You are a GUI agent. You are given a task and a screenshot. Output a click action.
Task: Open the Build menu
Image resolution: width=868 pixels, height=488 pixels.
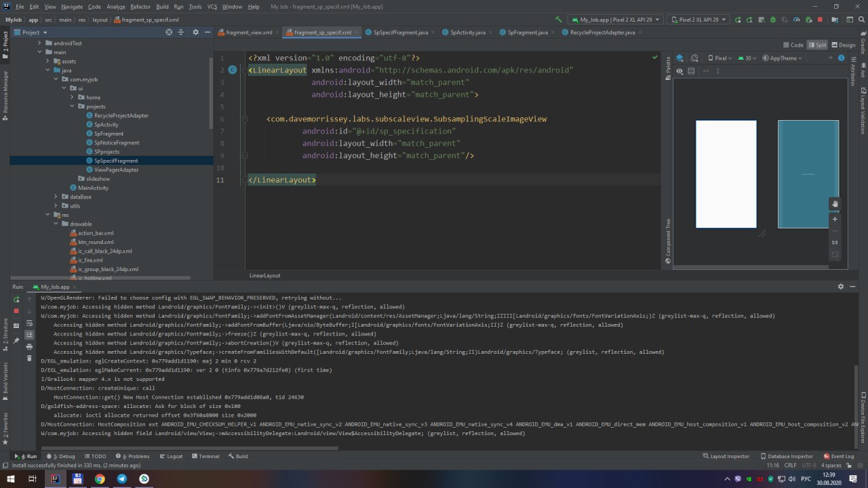tap(161, 6)
